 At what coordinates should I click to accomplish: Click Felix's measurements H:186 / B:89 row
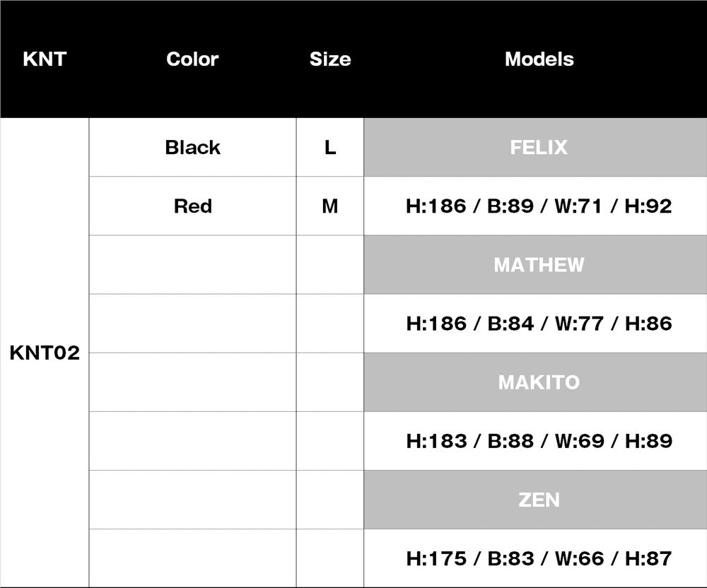click(x=539, y=206)
